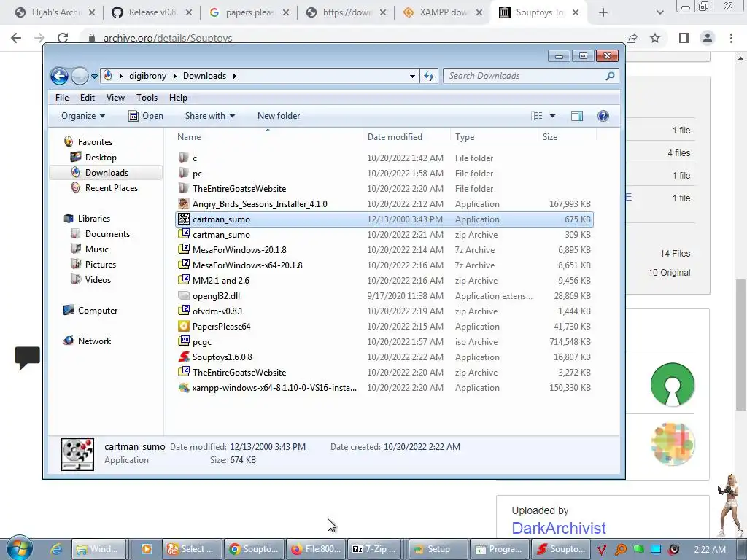Click the browser page vertical scrollbar

pyautogui.click(x=741, y=344)
